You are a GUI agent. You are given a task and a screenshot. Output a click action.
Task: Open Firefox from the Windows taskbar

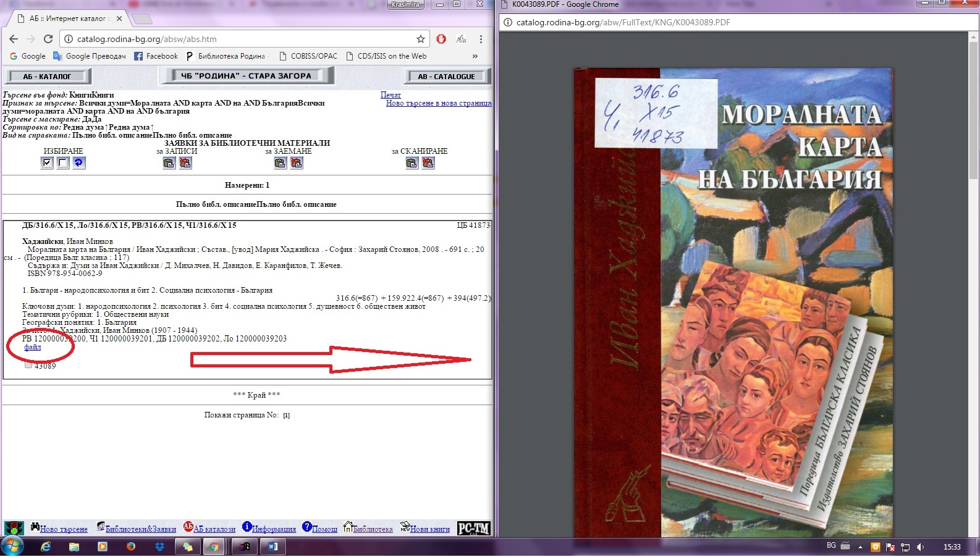tap(131, 547)
